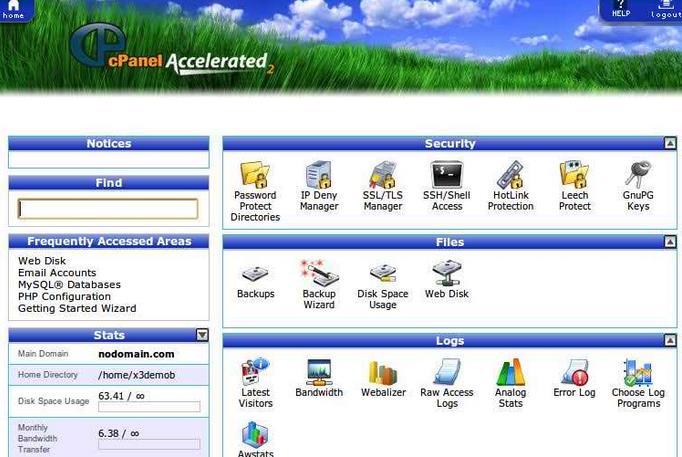Collapse the Files section

(x=670, y=242)
